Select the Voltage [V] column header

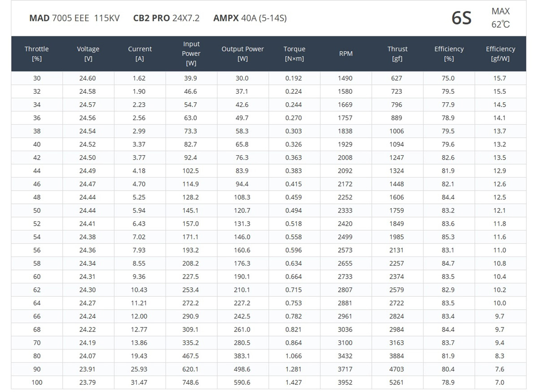[88, 54]
